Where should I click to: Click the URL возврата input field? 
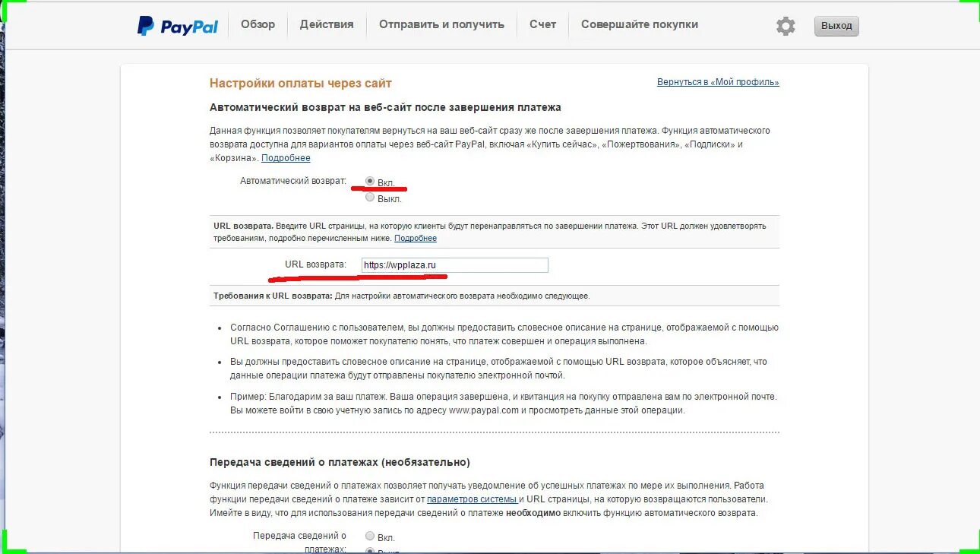[x=454, y=265]
